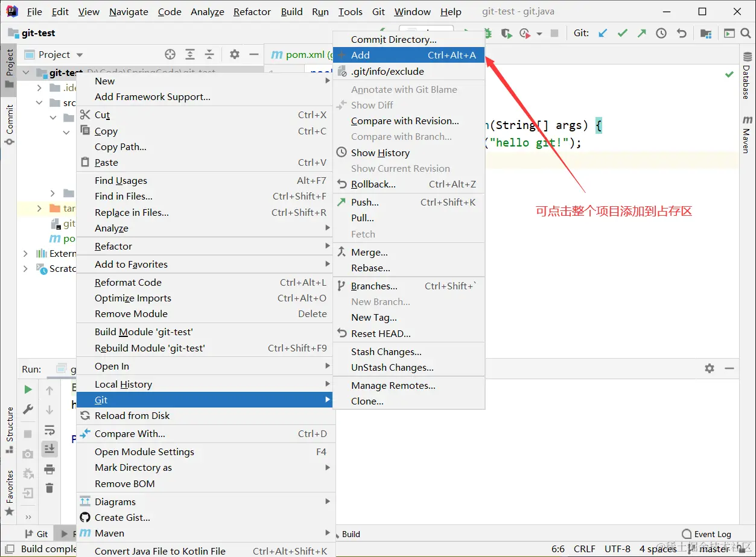Choose Branches in the Git submenu

point(409,286)
